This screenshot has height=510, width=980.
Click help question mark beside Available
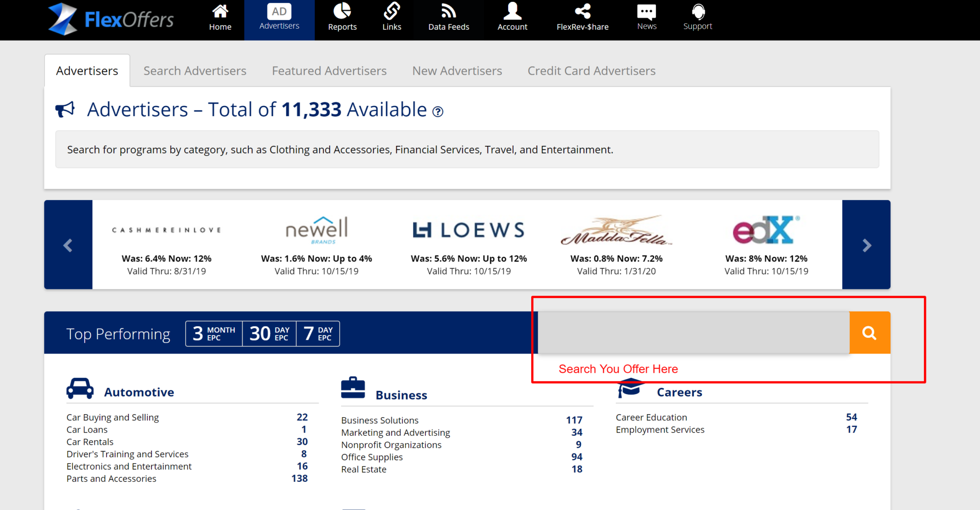[x=438, y=112]
